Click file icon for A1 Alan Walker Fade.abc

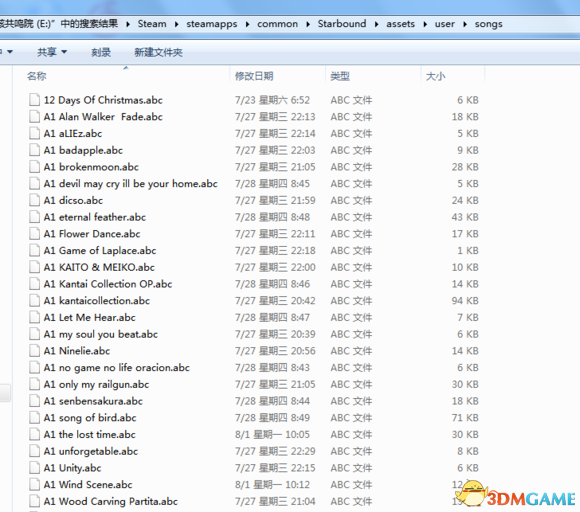34,117
